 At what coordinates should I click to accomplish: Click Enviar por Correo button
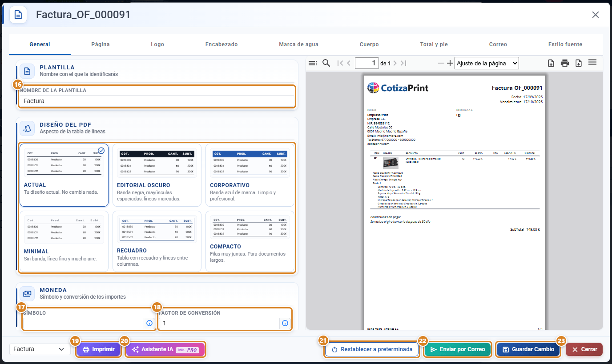click(x=458, y=349)
